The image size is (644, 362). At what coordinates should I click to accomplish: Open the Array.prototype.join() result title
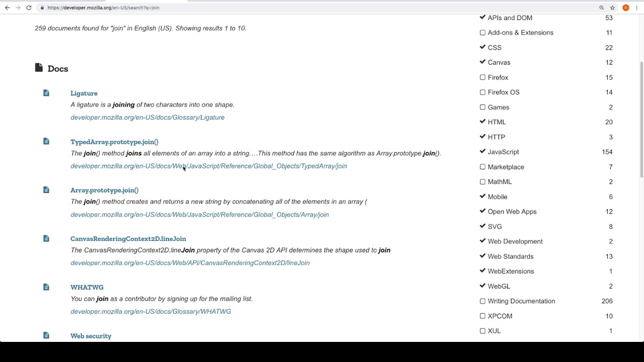pyautogui.click(x=104, y=190)
